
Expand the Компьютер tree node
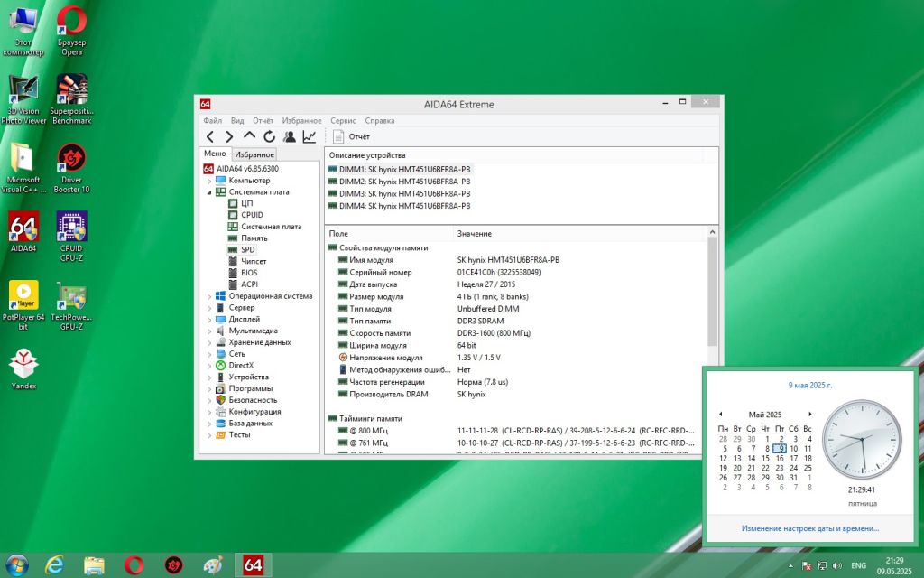point(209,181)
